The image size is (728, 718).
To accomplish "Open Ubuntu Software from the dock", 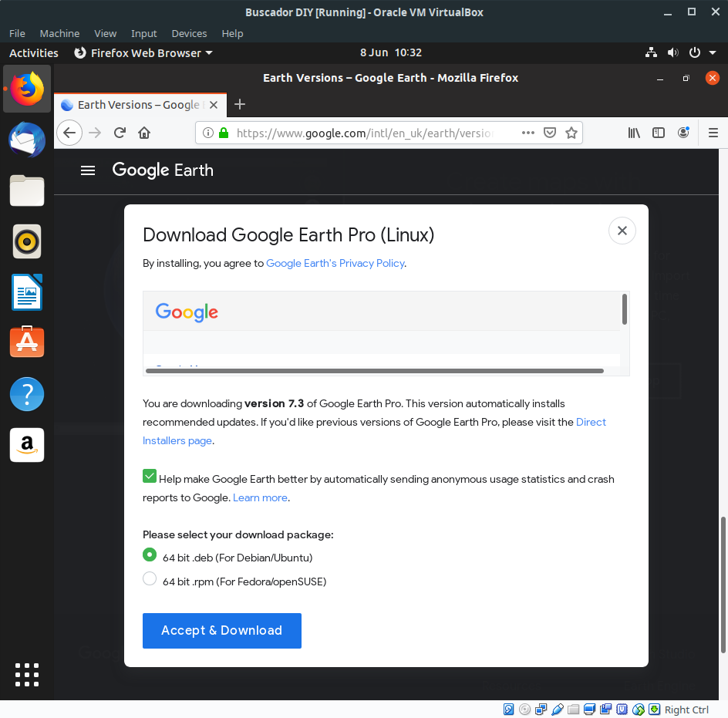I will click(27, 342).
